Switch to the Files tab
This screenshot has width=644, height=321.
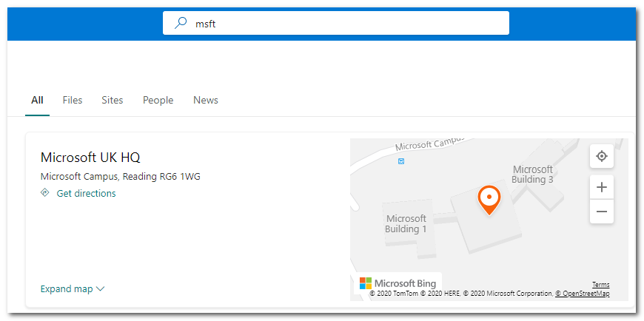click(x=73, y=100)
